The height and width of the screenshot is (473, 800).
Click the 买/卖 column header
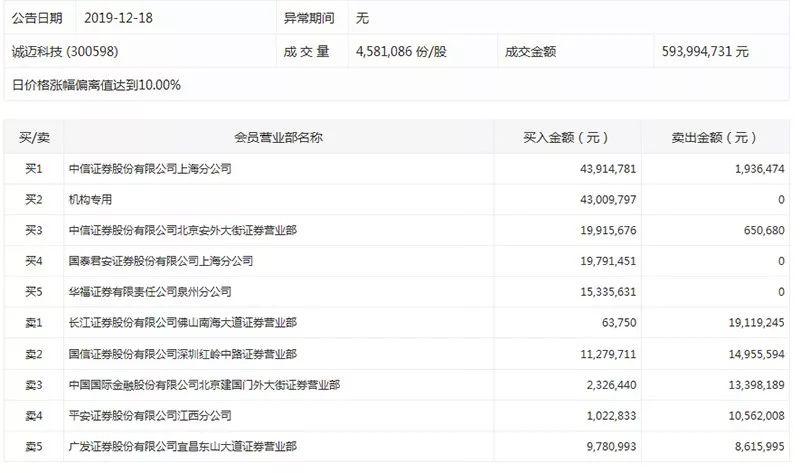point(34,138)
